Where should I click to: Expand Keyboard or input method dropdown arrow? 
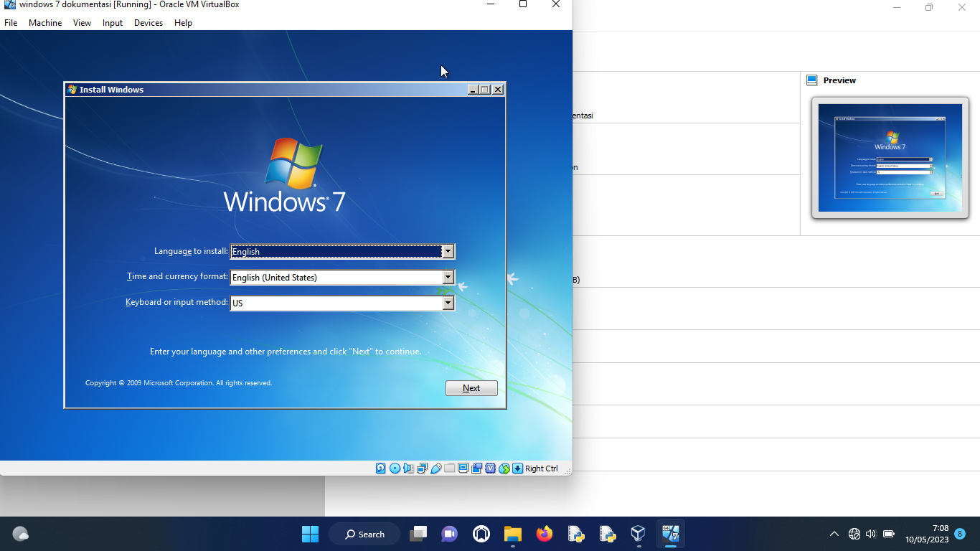(x=448, y=303)
